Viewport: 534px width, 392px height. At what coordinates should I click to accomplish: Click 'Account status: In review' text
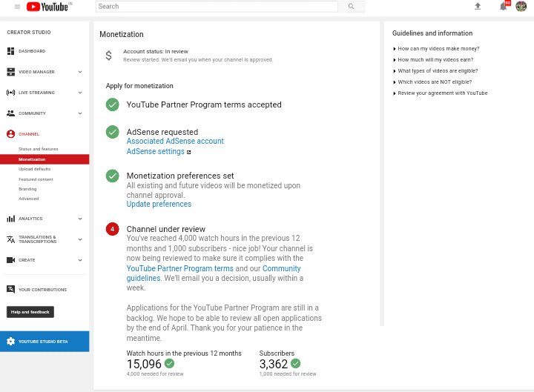click(156, 52)
